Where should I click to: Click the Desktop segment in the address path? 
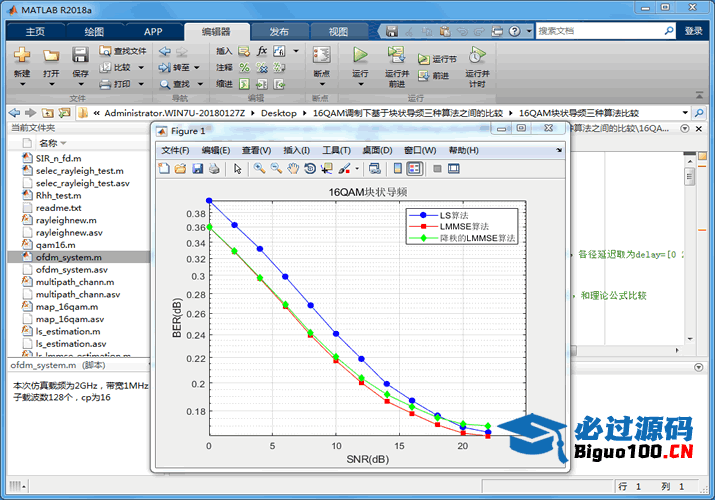point(279,113)
